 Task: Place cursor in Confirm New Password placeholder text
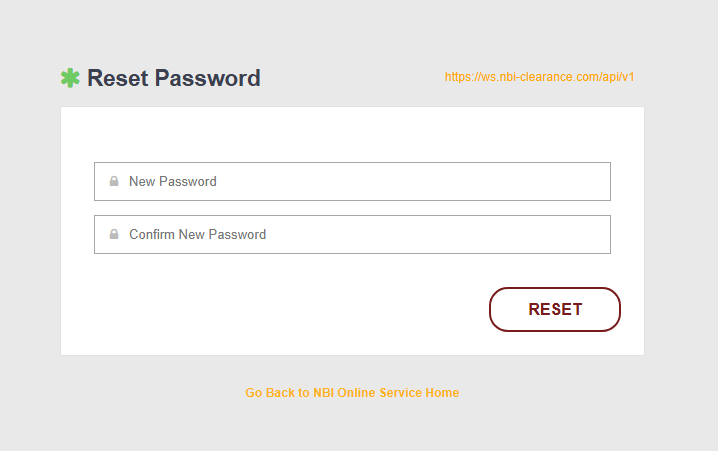(x=197, y=235)
